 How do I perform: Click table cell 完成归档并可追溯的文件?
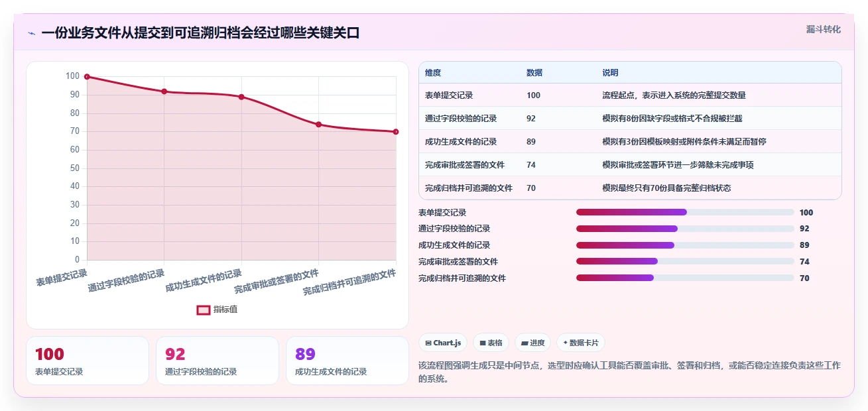click(469, 188)
